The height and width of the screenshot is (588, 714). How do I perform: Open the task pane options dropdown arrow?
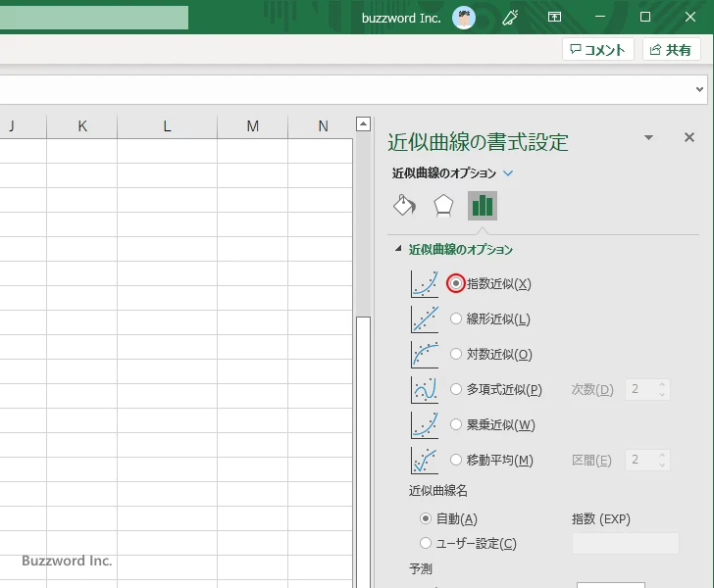649,137
